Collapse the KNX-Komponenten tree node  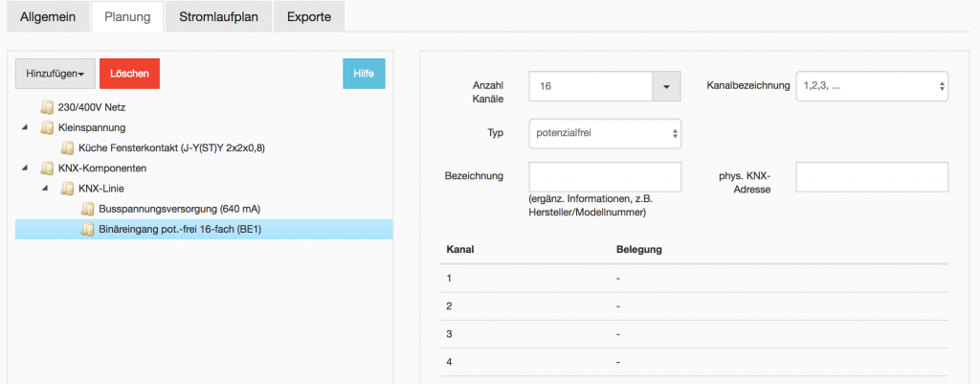click(x=25, y=169)
